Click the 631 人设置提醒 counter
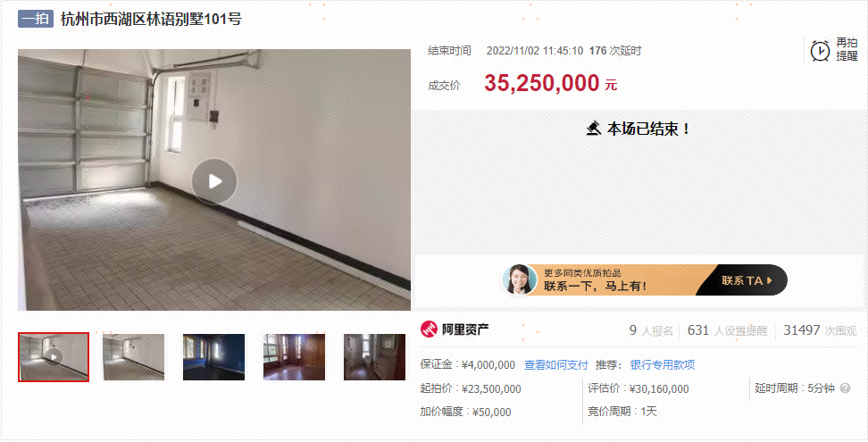This screenshot has height=442, width=868. click(x=728, y=330)
